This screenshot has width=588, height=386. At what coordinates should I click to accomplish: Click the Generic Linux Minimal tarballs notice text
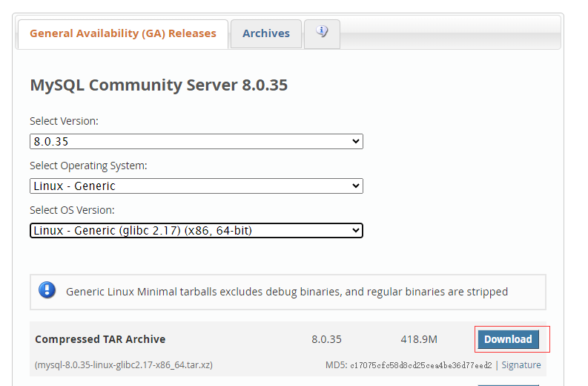click(287, 292)
